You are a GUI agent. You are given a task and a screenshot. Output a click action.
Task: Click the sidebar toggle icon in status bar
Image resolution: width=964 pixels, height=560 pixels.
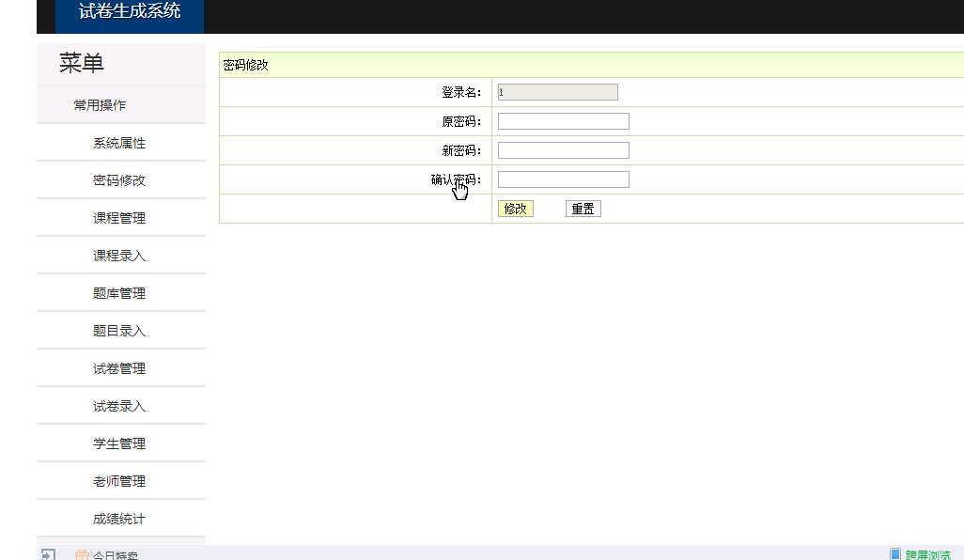pos(48,554)
